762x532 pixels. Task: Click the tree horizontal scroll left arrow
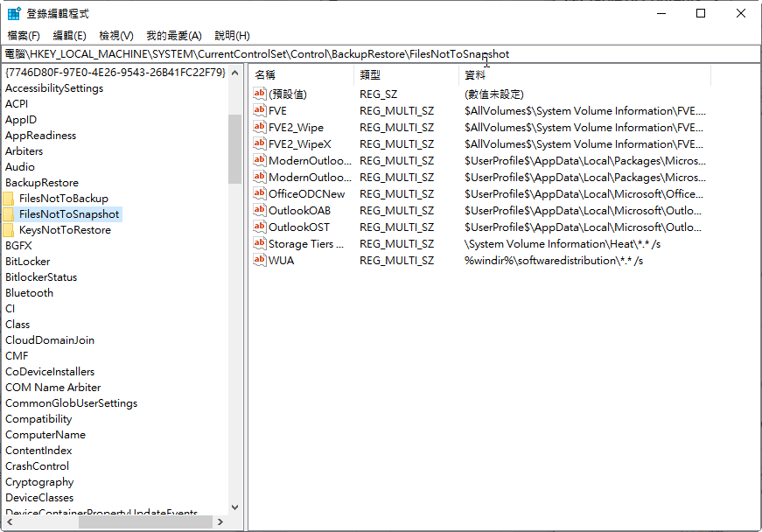point(10,521)
